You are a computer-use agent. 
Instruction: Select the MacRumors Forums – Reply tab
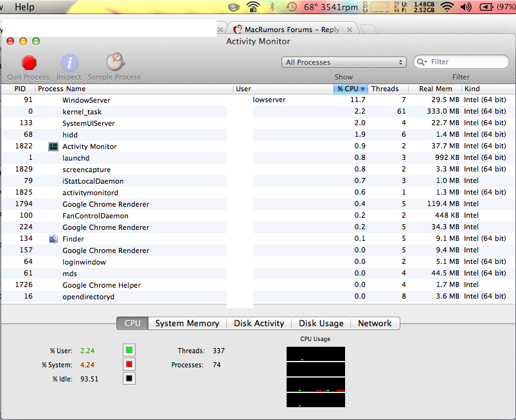point(292,30)
